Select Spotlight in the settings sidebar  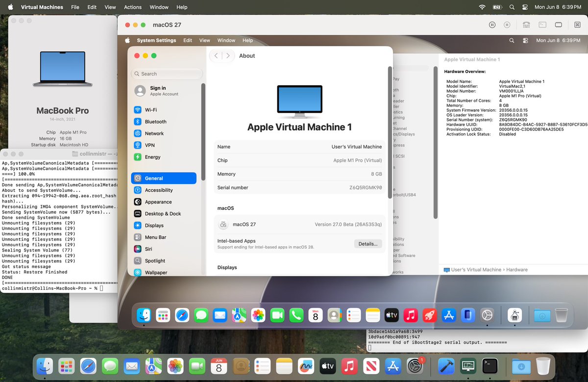pyautogui.click(x=164, y=261)
